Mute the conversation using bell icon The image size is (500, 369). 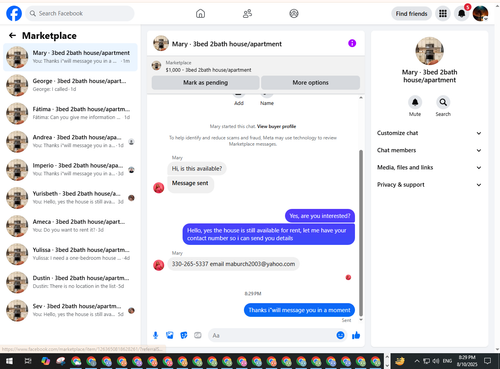[x=415, y=102]
